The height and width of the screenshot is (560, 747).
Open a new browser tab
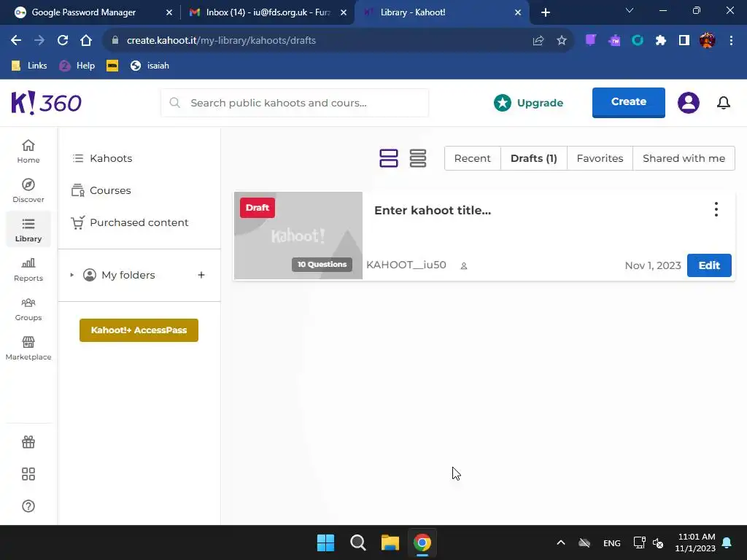click(x=546, y=12)
